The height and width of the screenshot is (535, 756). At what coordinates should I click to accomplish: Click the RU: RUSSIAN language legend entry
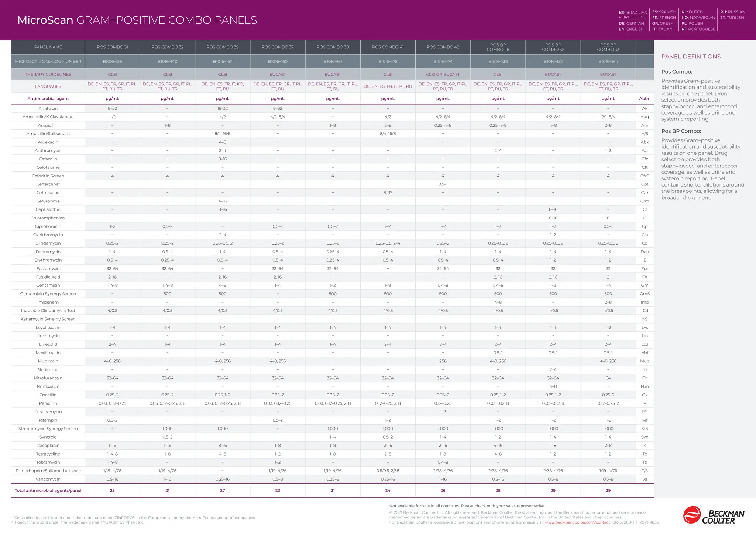[x=732, y=12]
